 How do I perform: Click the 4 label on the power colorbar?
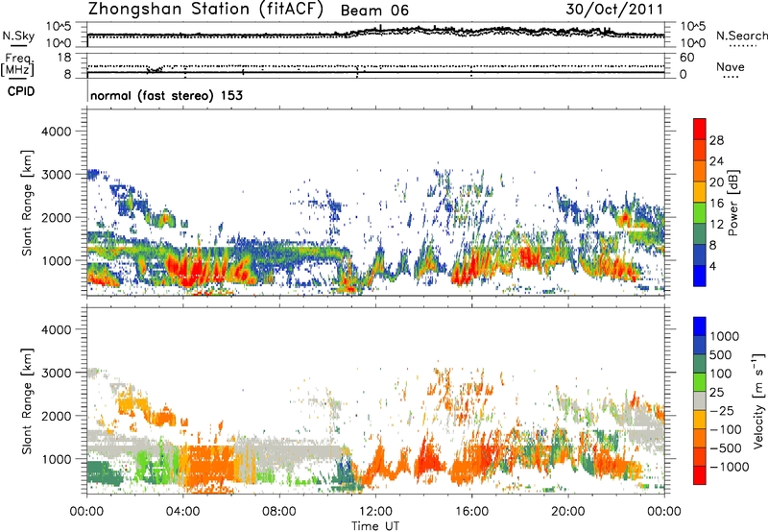pos(712,267)
